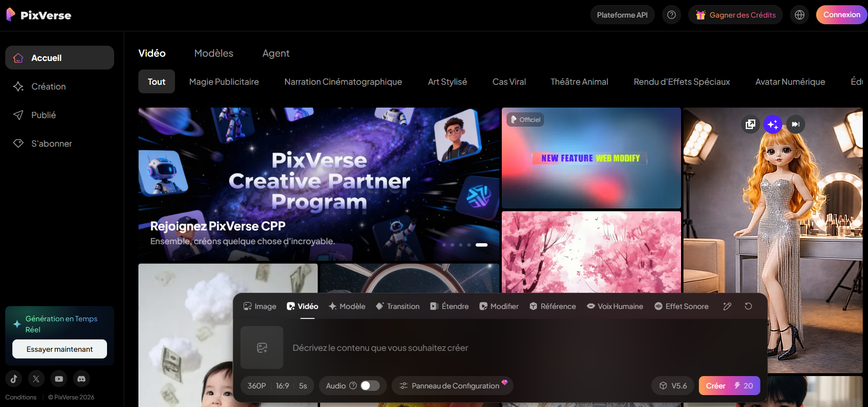The image size is (868, 407).
Task: Select the Magie Publicitaire filter
Action: (x=224, y=81)
